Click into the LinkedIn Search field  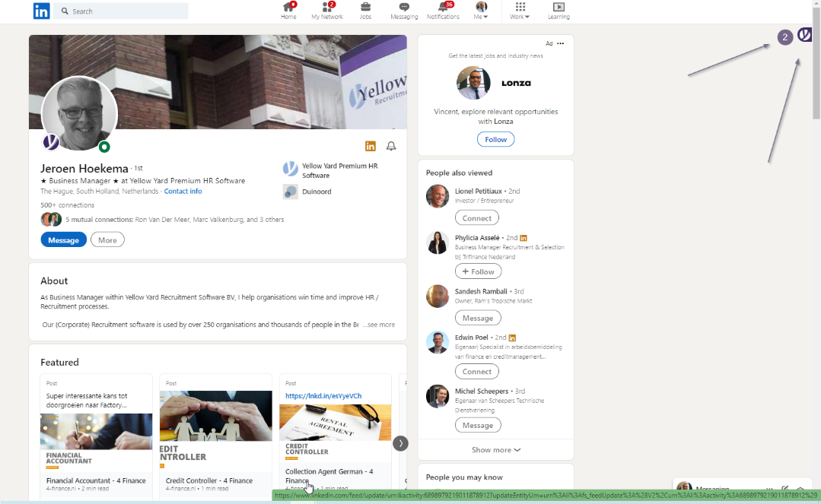point(121,11)
